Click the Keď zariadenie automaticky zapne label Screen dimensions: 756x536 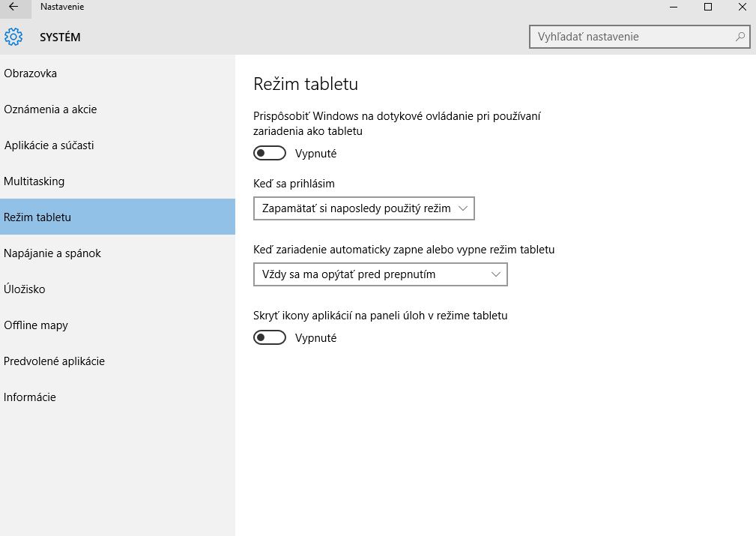pos(404,250)
